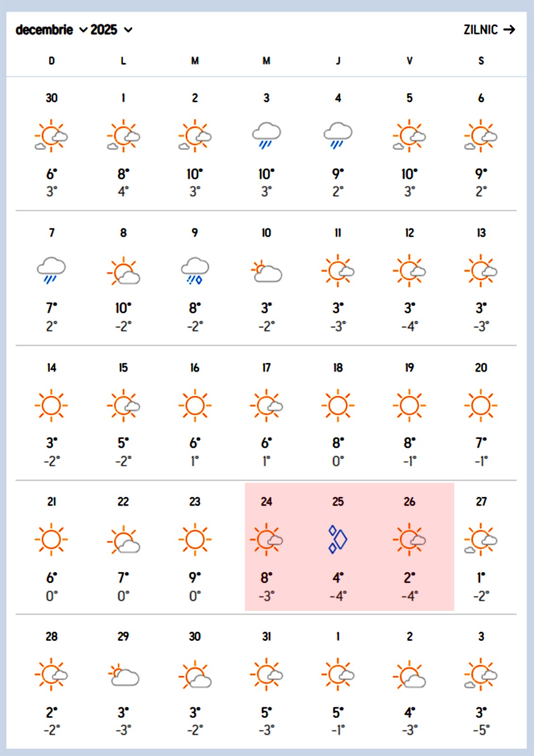Click the rain icon for December 3
This screenshot has width=534, height=756.
click(266, 136)
